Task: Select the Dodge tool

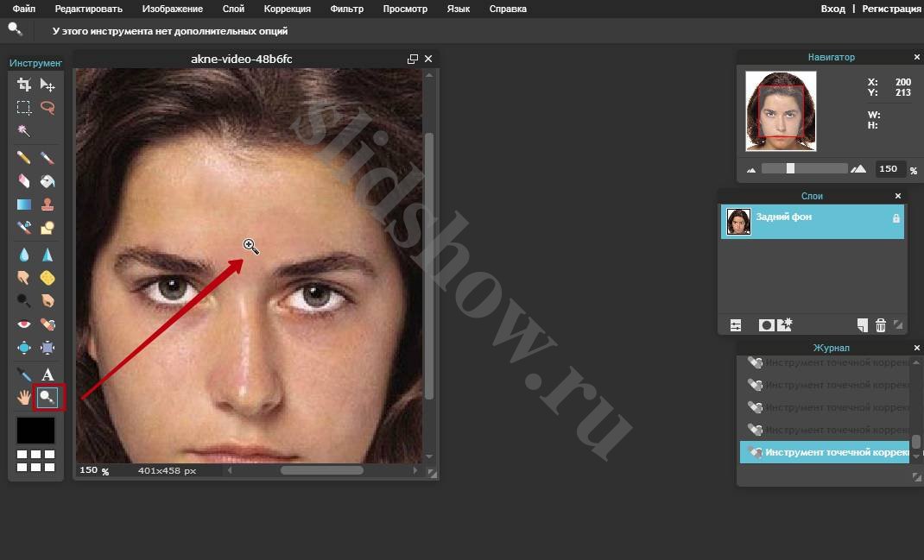Action: 23,301
